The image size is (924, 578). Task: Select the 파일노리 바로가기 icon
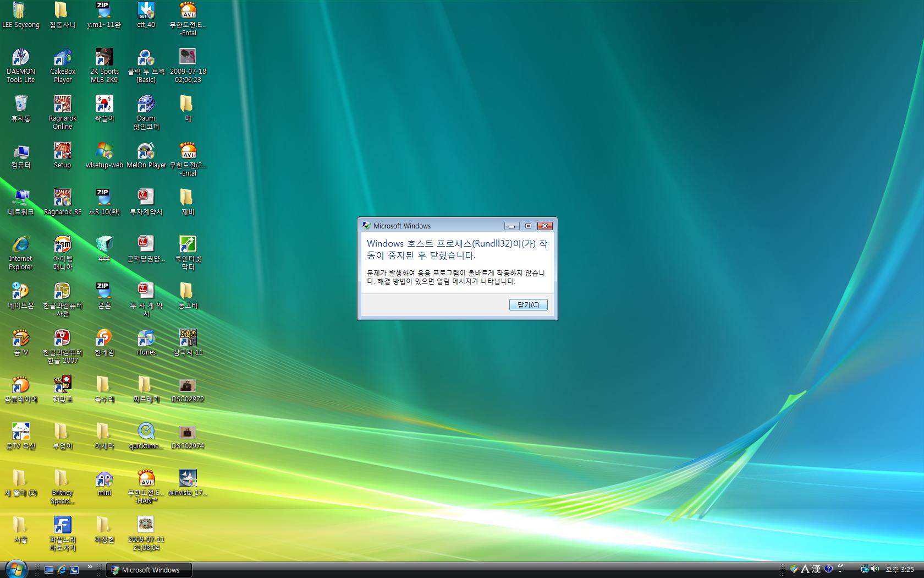(63, 533)
